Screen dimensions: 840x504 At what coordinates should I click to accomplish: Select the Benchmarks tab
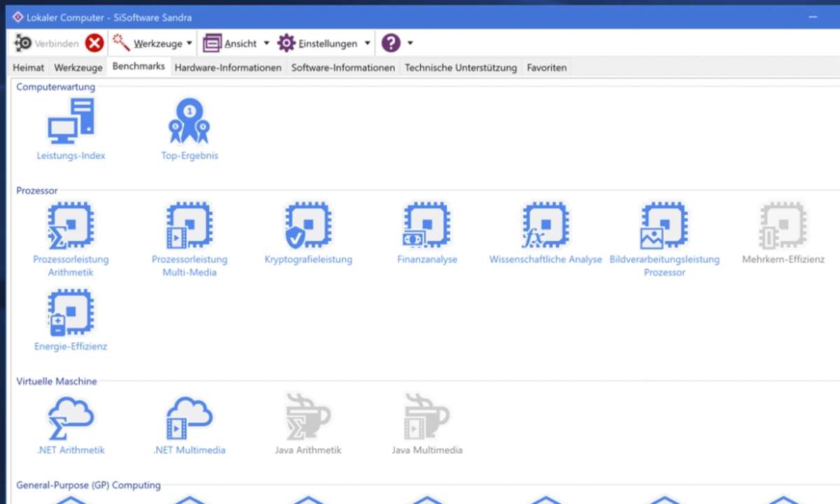pos(139,66)
